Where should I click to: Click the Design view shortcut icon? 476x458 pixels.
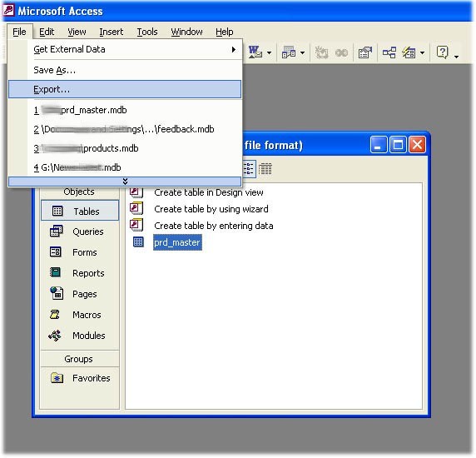pyautogui.click(x=136, y=192)
